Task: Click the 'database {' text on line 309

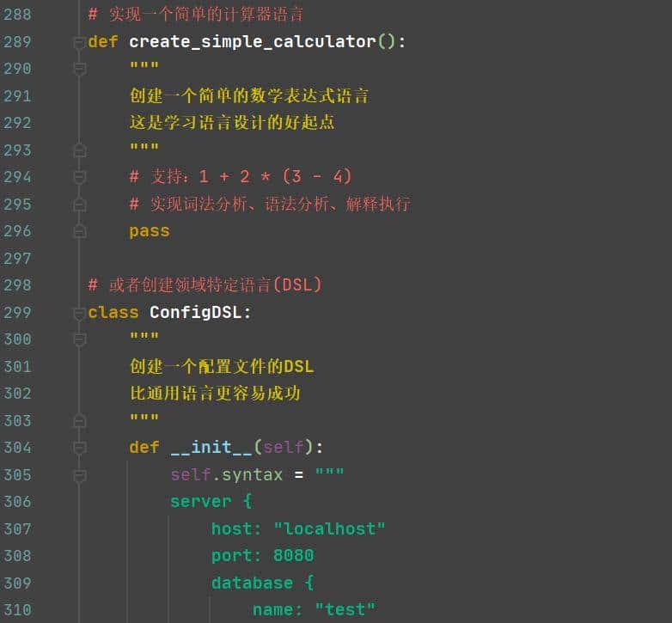Action: 263,583
